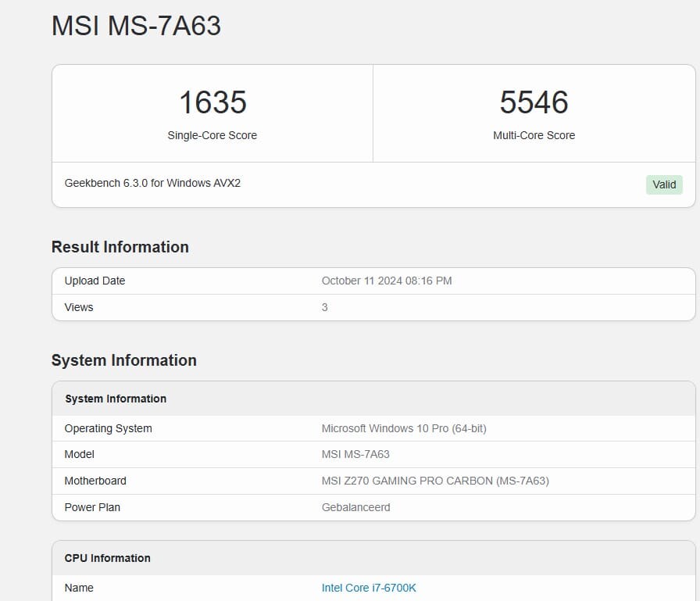The width and height of the screenshot is (700, 601).
Task: Select the Model value MSI MS-7A63
Action: point(355,454)
